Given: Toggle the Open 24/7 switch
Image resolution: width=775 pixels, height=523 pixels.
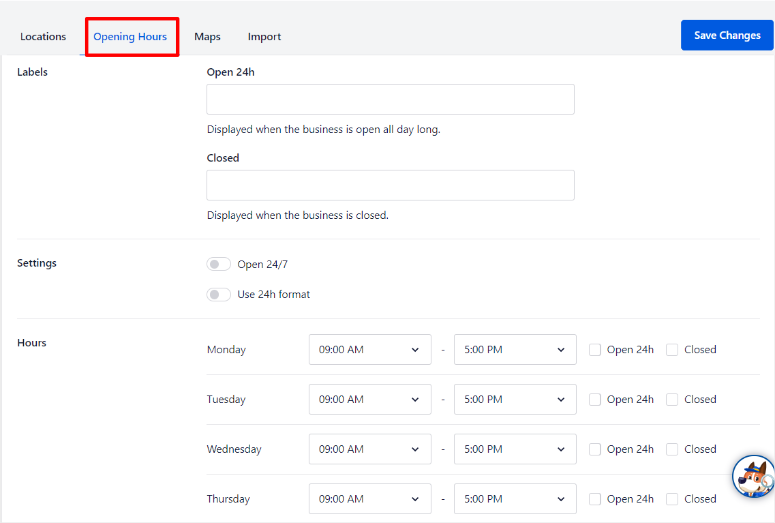Looking at the screenshot, I should (218, 265).
